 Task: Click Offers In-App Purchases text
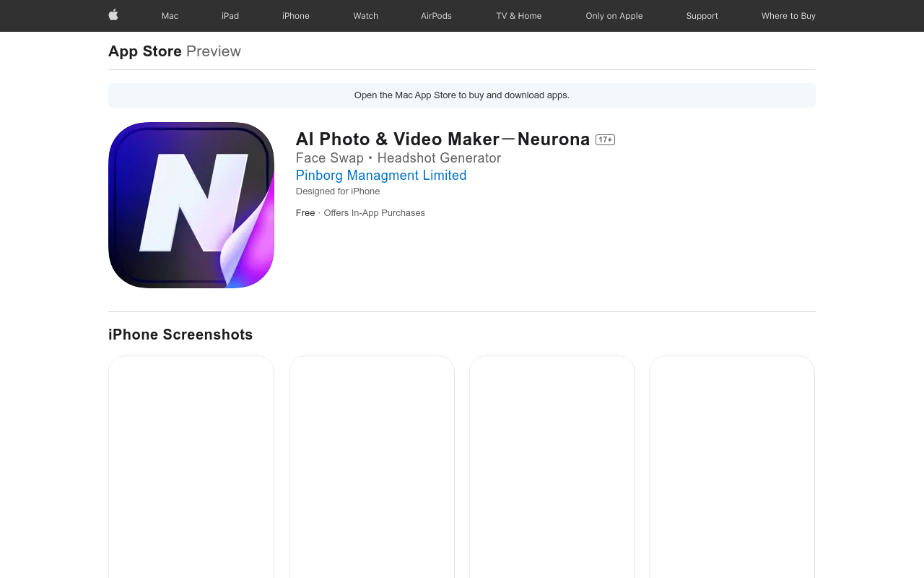point(374,213)
